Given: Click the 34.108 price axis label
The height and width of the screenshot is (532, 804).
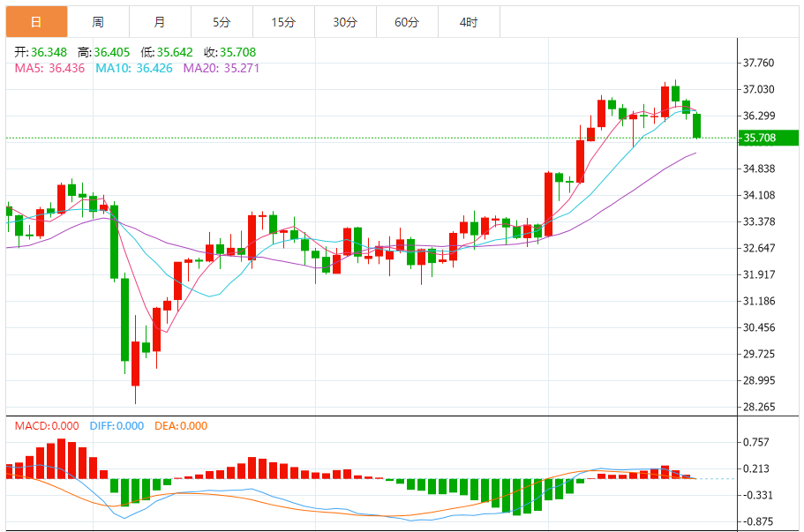Looking at the screenshot, I should point(759,195).
